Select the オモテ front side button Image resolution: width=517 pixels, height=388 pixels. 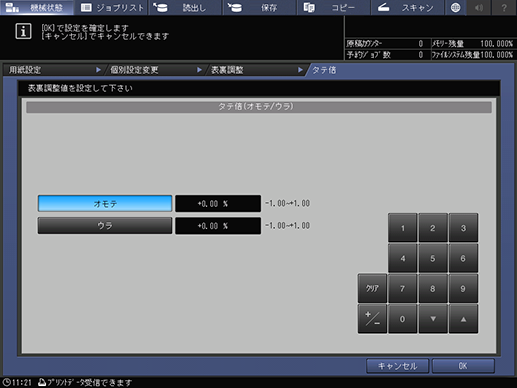point(105,203)
